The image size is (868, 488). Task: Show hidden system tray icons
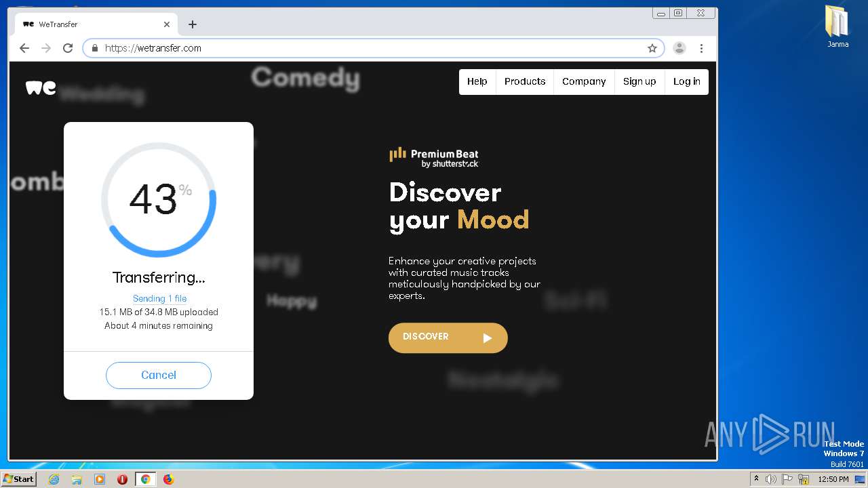(x=756, y=479)
